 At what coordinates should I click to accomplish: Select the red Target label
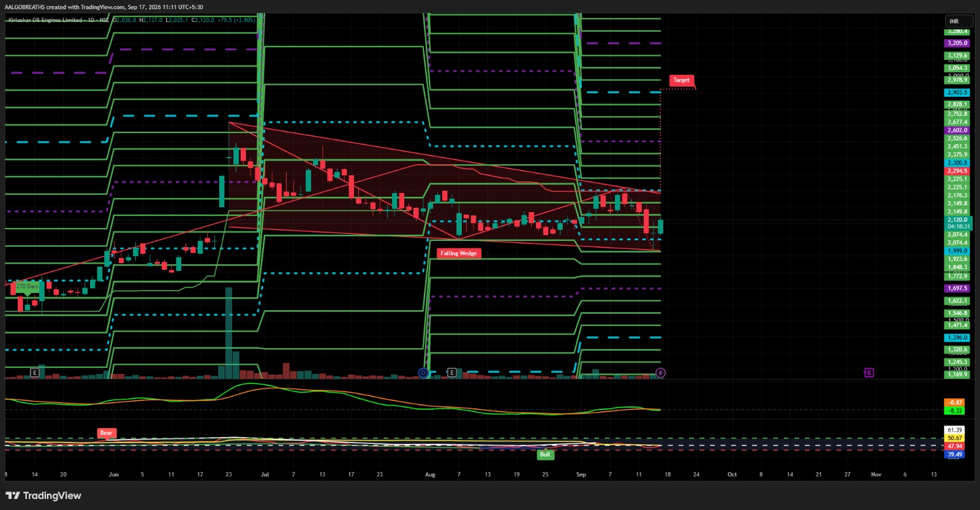pyautogui.click(x=681, y=80)
